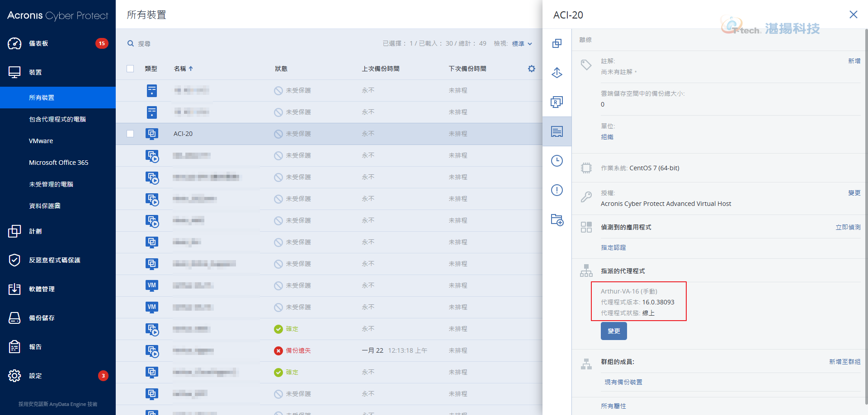Click the plans icon beside 計劃
The image size is (868, 415).
tap(14, 231)
